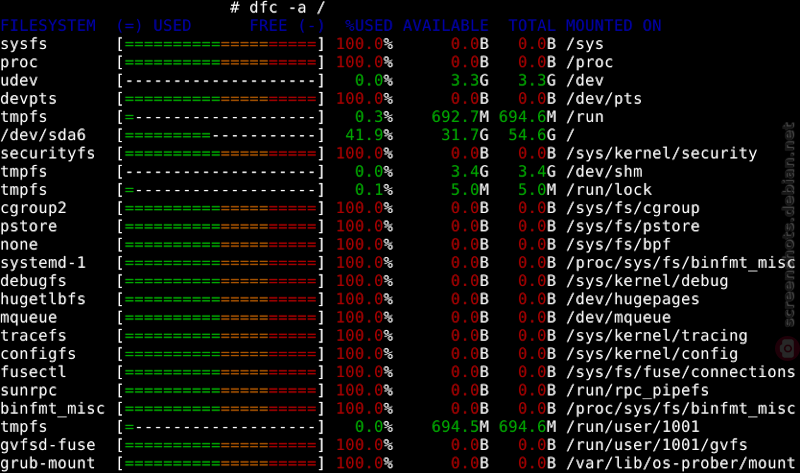Screen dimensions: 800x473
Task: Click the /sys/fs/cgroup mount point
Action: [x=633, y=208]
